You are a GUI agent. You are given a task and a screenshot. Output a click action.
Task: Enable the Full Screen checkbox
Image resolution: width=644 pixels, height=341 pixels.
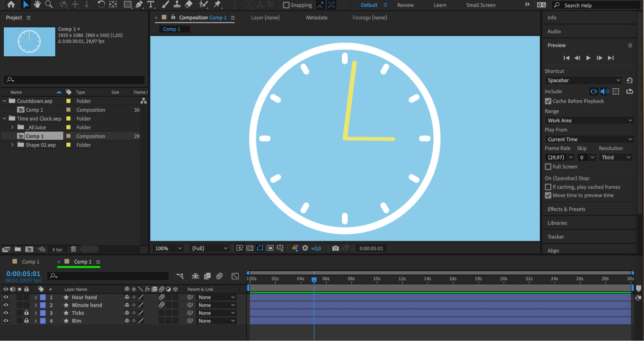coord(548,167)
